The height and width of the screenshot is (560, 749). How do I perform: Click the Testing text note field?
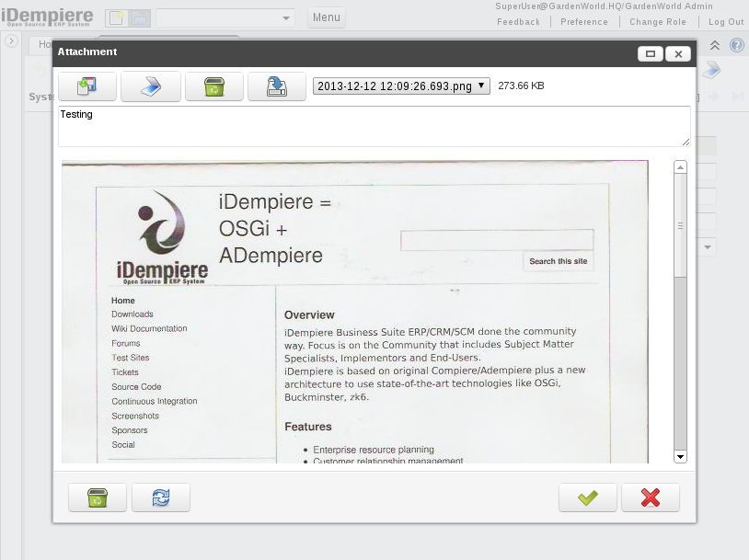[x=374, y=126]
